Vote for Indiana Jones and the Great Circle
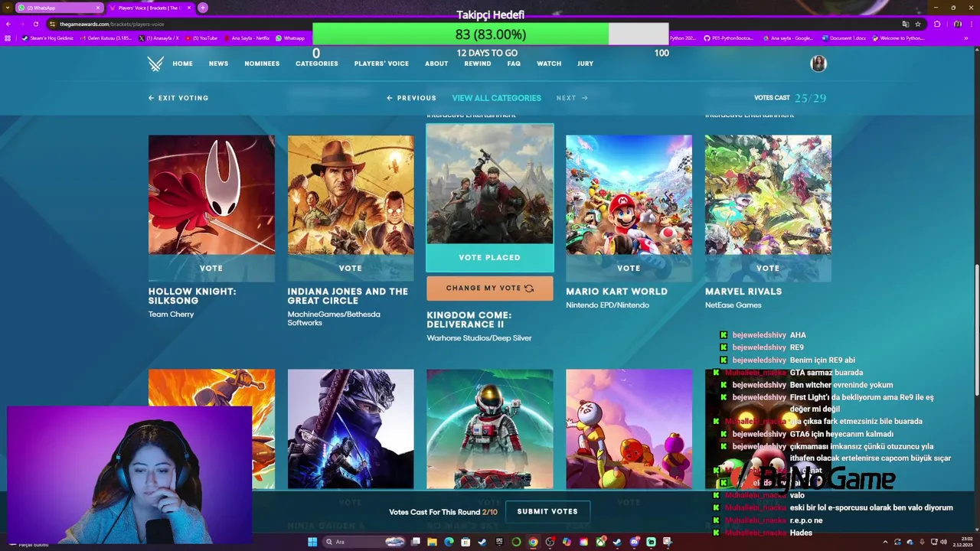The height and width of the screenshot is (551, 980). 351,268
